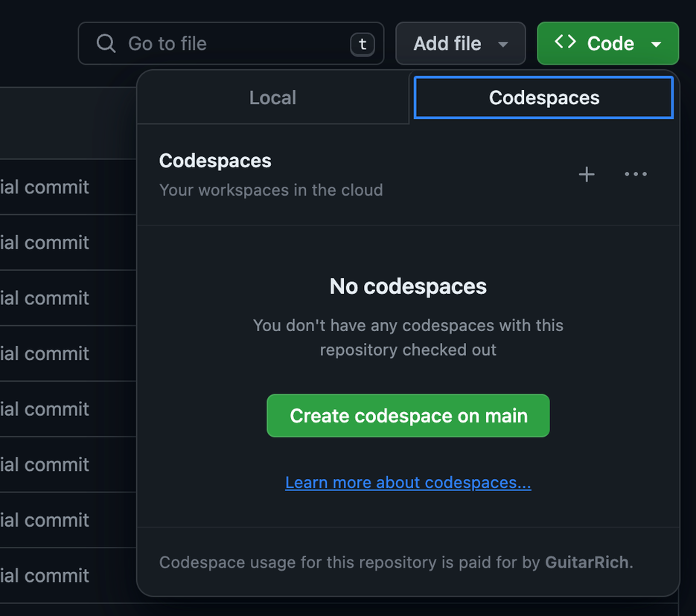Open the second commit message from top

(x=45, y=243)
